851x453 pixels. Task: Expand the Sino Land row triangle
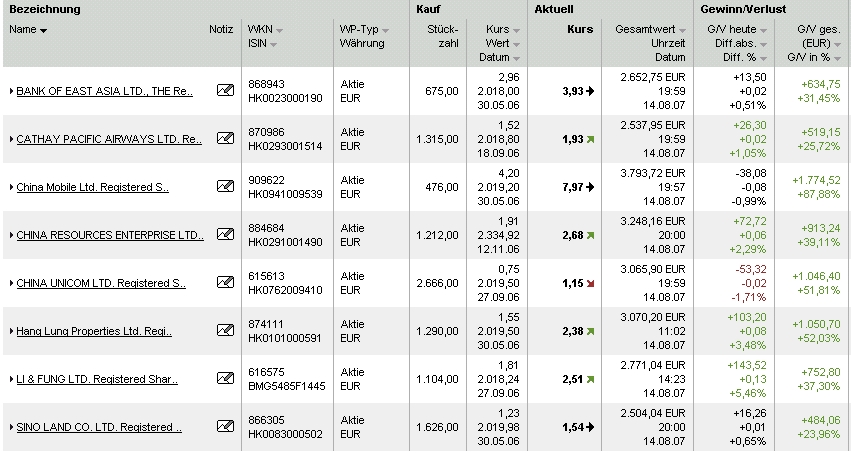pos(11,428)
